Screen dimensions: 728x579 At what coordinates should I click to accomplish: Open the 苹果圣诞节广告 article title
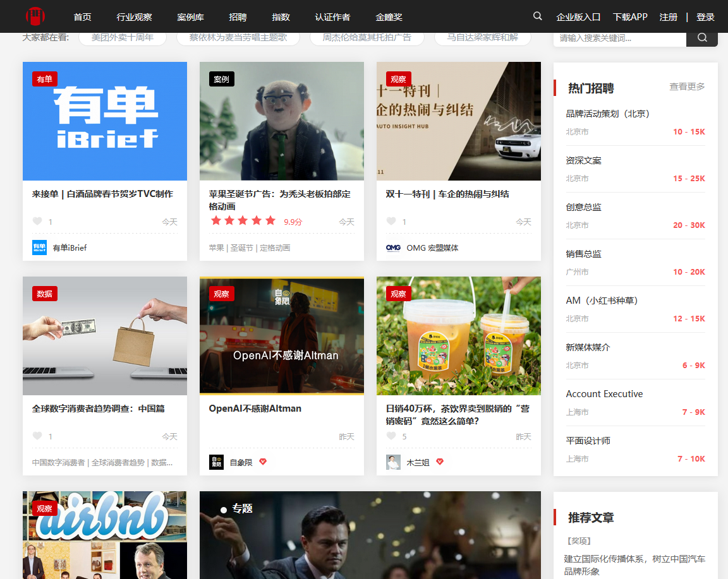point(280,200)
